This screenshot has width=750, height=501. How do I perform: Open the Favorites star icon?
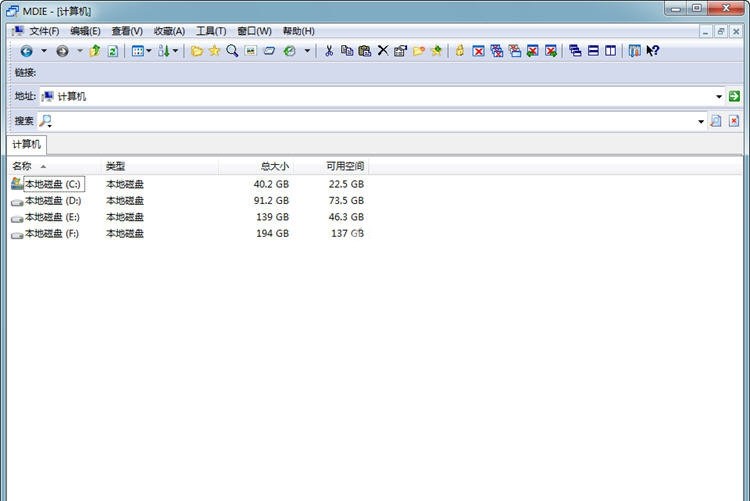coord(214,51)
